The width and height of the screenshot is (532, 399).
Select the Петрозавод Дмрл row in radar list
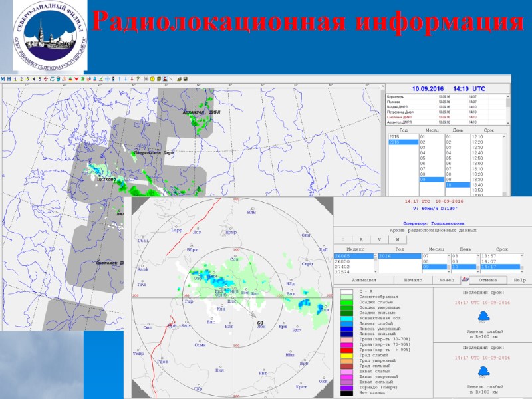446,112
